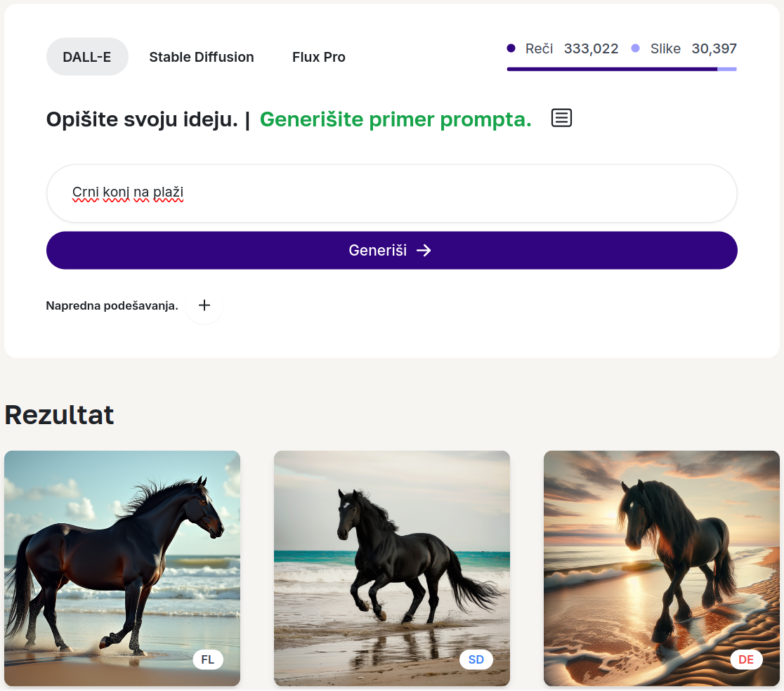The height and width of the screenshot is (691, 784).
Task: Switch to the Stable Diffusion tab
Action: click(x=202, y=57)
